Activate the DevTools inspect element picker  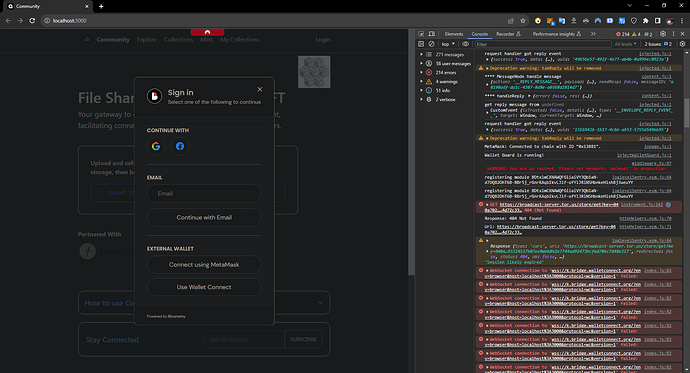tap(421, 34)
